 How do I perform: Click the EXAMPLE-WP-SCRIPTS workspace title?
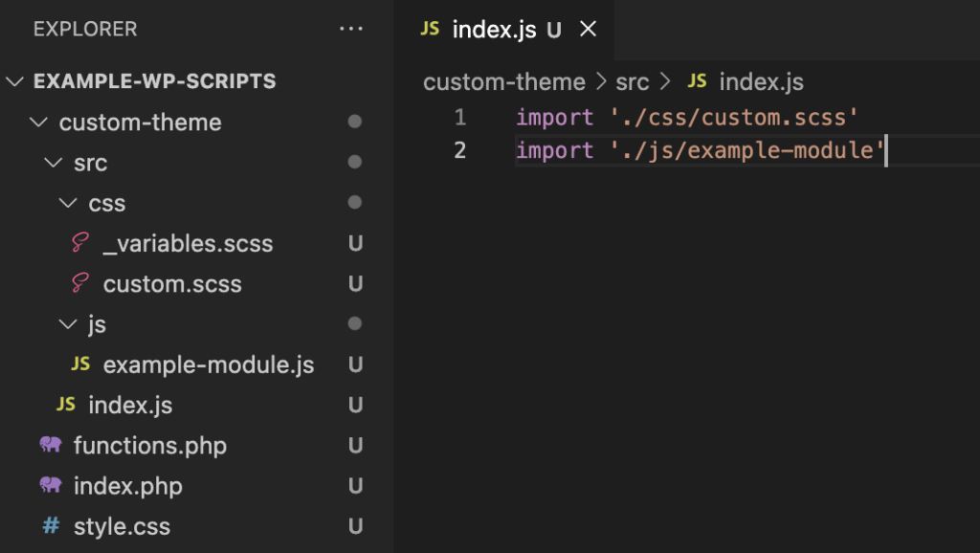tap(154, 81)
